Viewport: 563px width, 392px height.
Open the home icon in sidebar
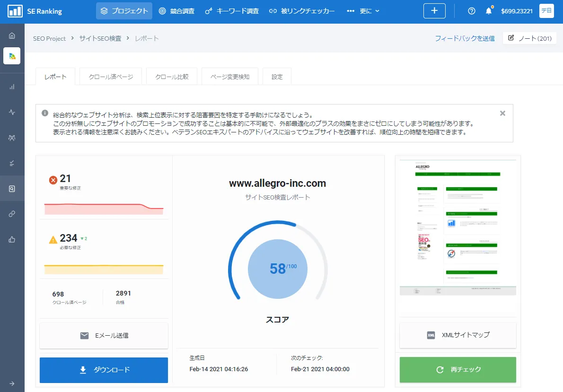click(12, 35)
